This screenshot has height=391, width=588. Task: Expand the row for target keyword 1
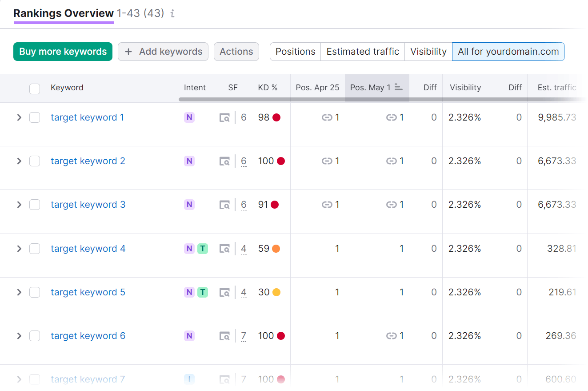(x=19, y=117)
